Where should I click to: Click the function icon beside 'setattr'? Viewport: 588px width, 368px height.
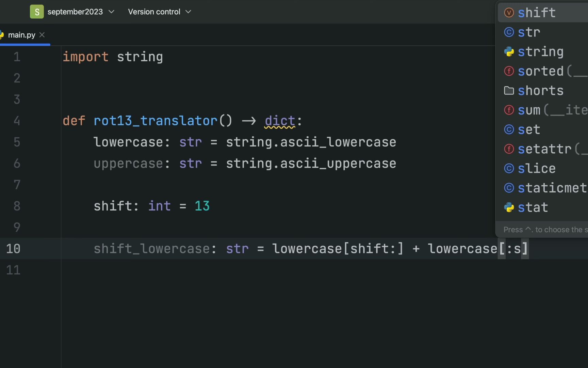tap(509, 149)
